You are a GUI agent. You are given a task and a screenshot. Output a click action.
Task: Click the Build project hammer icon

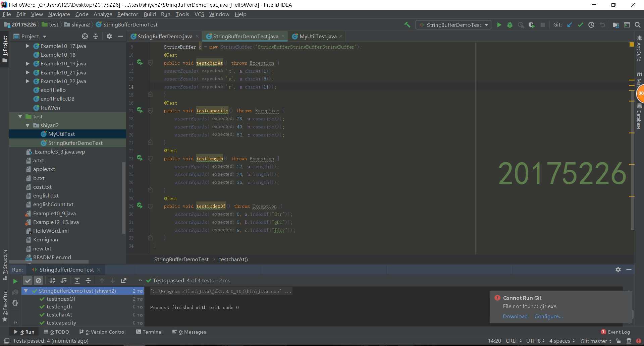407,25
